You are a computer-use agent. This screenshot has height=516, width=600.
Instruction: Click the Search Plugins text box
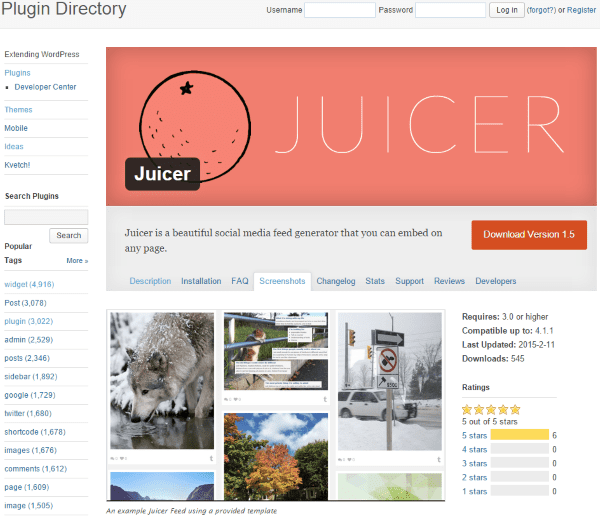coord(46,217)
